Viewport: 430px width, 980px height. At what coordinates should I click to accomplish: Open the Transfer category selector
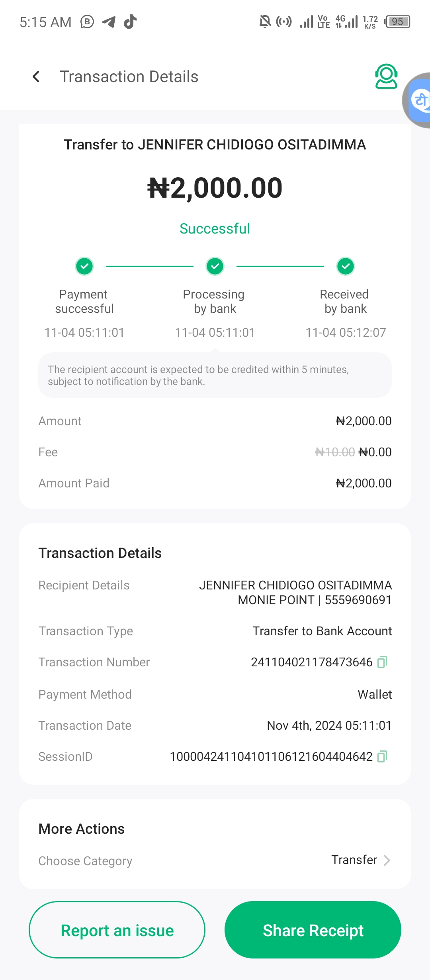point(354,860)
